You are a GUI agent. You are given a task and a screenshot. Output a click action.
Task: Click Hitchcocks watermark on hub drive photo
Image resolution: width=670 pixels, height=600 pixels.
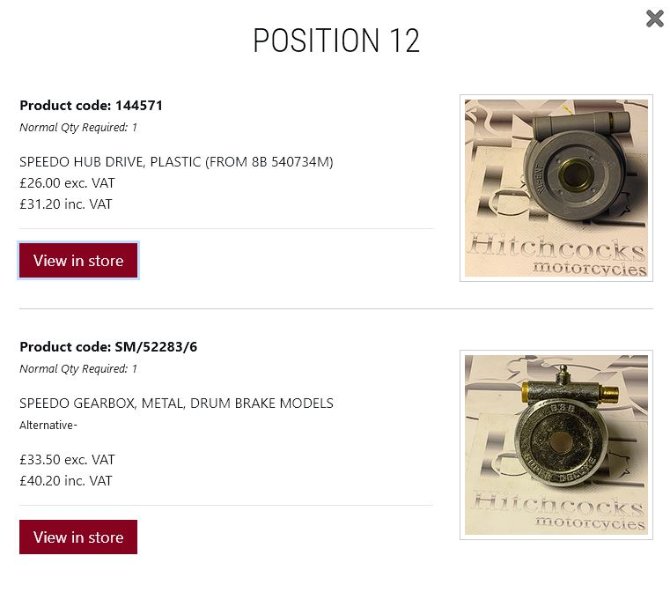pos(556,250)
